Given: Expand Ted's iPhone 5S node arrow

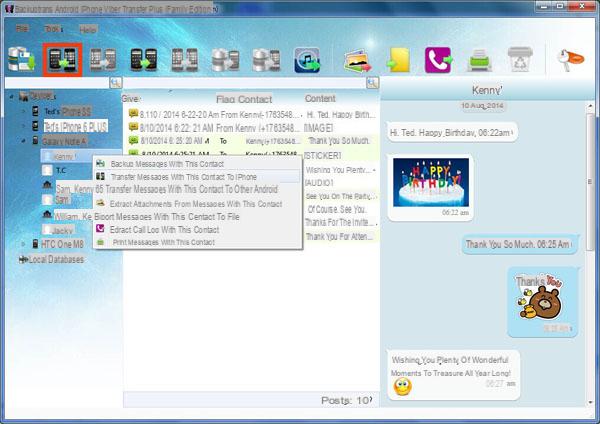Looking at the screenshot, I should click(23, 111).
